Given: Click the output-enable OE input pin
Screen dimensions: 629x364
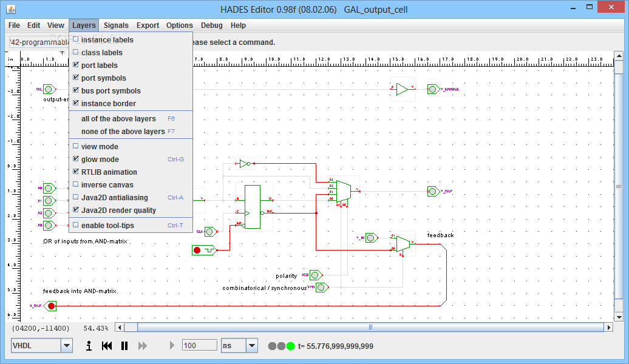Looking at the screenshot, I should click(x=49, y=89).
